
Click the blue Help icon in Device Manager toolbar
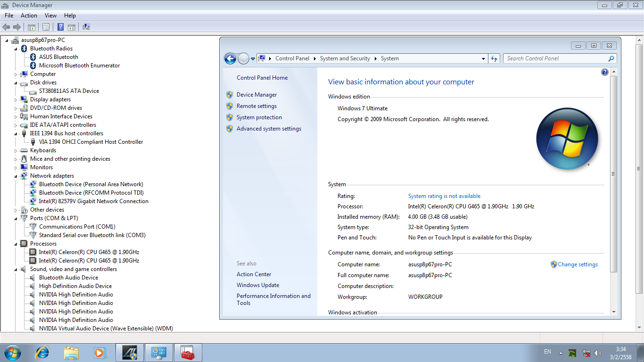(x=61, y=27)
